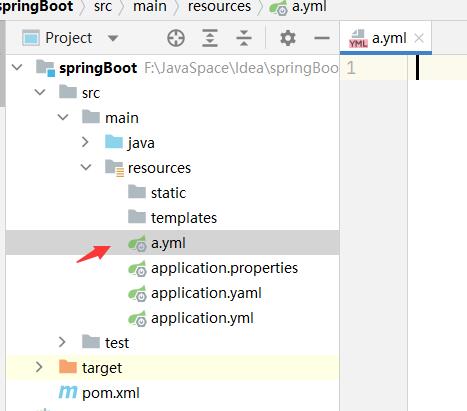Hide the Project tool window with the minus icon

click(x=322, y=38)
